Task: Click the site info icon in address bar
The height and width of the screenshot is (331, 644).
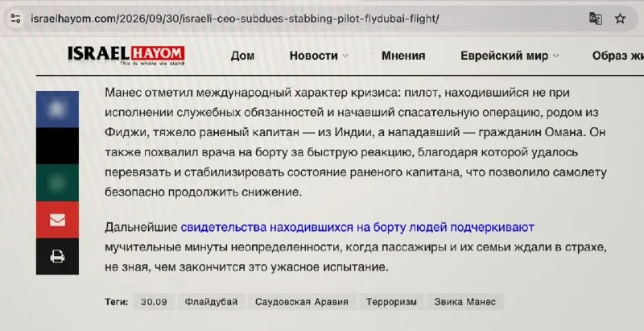Action: click(16, 19)
